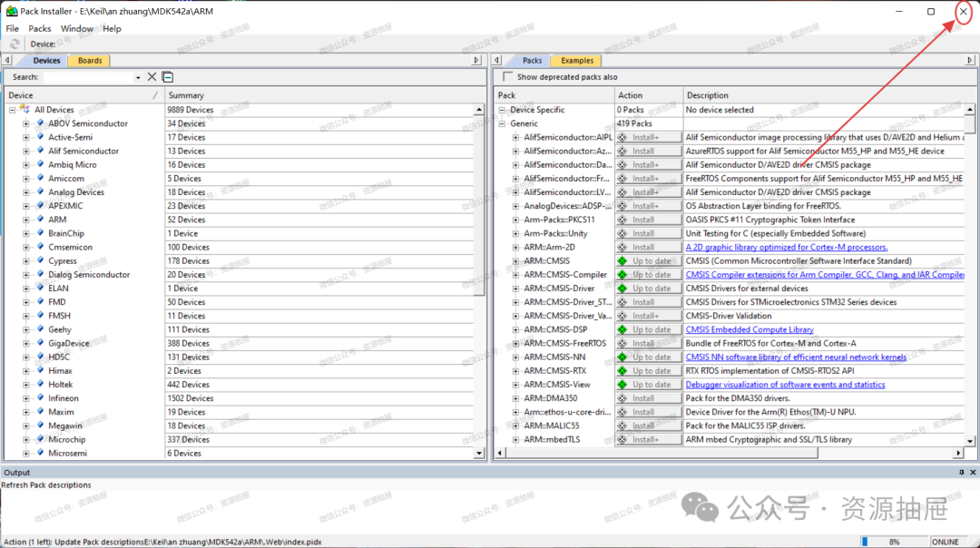Focus the device Search input field

click(x=88, y=77)
